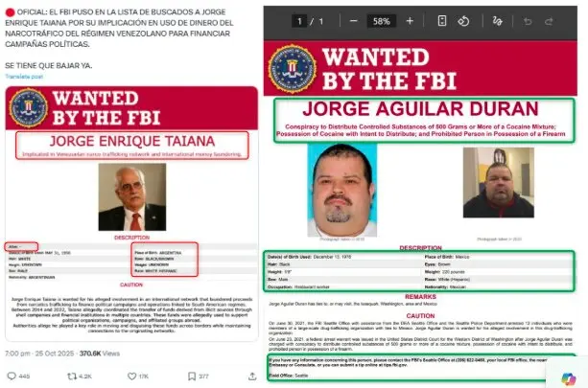Bookmark the post
Screen dimensions: 588x388
(x=198, y=376)
